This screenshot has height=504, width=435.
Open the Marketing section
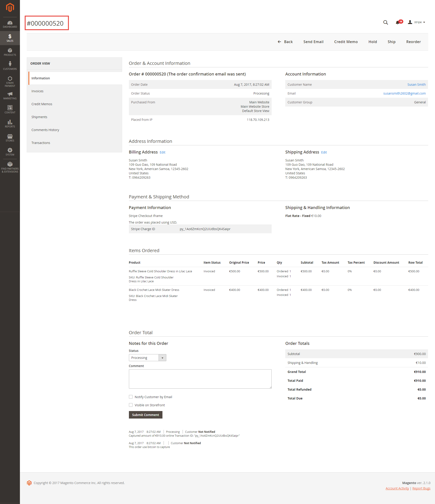pyautogui.click(x=10, y=96)
